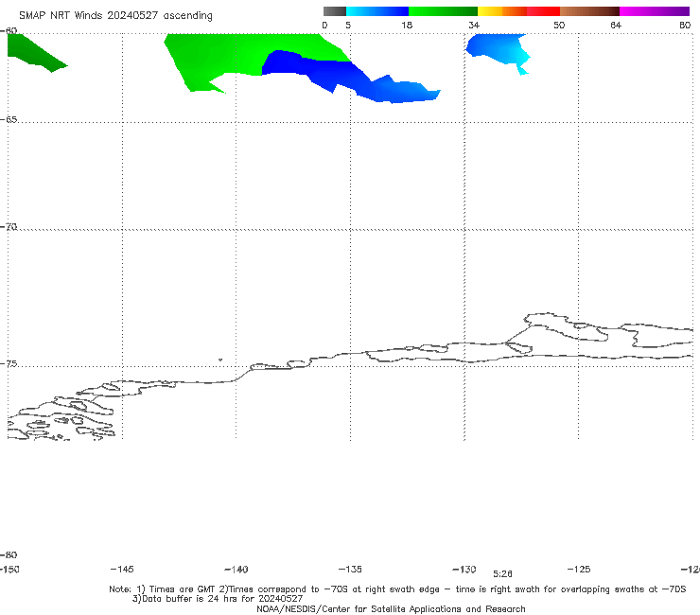700x615 pixels.
Task: Click the '34' label under the color bar
Action: click(474, 25)
